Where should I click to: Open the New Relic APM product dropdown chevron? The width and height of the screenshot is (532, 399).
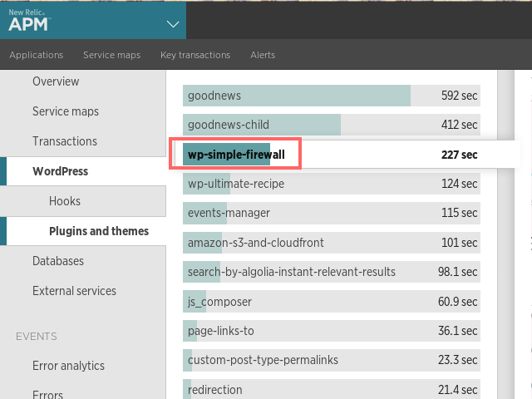[173, 24]
